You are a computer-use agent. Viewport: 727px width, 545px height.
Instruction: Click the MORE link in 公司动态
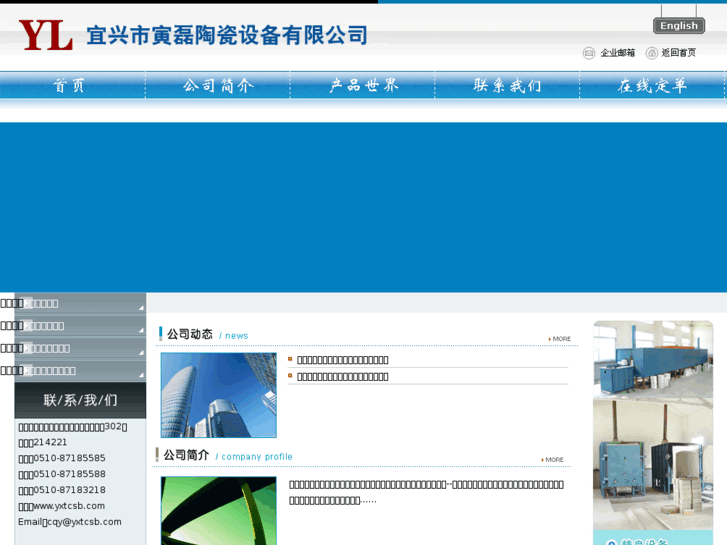coord(560,339)
